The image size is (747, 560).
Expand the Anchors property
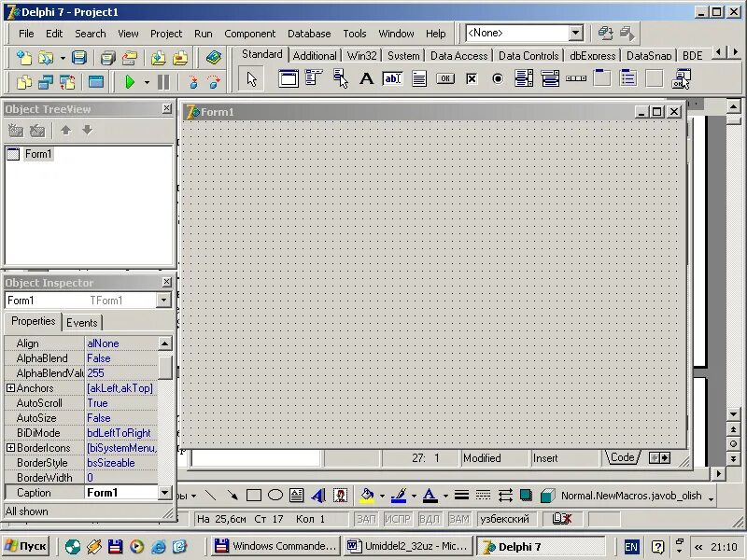tap(10, 388)
